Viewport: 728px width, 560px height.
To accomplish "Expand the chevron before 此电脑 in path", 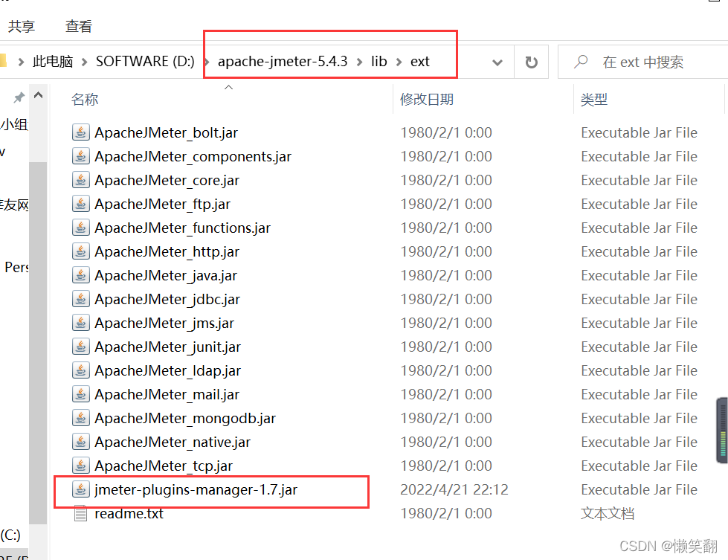I will pos(21,62).
